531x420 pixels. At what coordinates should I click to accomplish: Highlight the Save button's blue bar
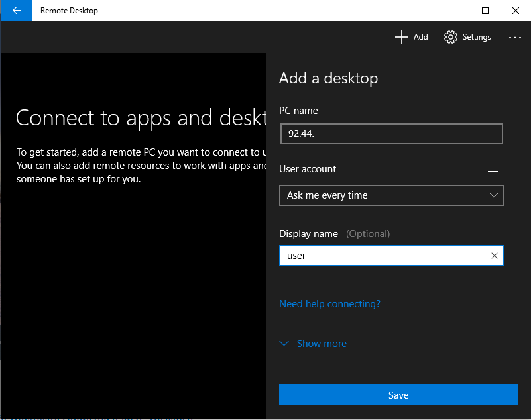coord(398,395)
